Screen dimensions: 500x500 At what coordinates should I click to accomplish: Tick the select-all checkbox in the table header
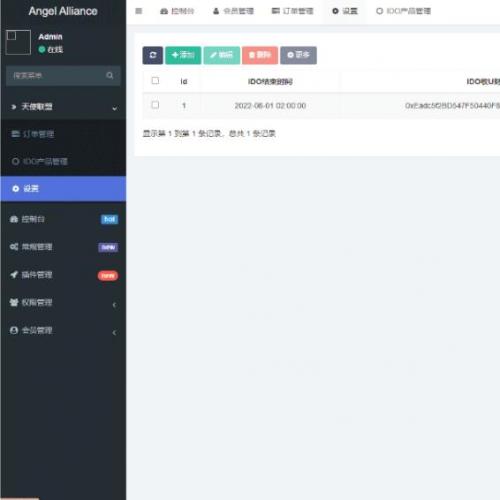pyautogui.click(x=155, y=81)
